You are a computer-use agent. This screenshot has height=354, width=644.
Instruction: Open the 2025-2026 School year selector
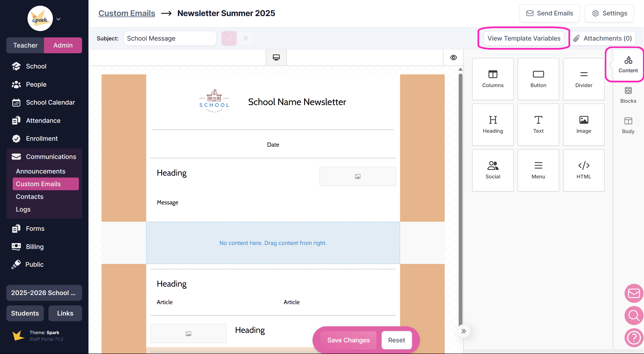[44, 292]
